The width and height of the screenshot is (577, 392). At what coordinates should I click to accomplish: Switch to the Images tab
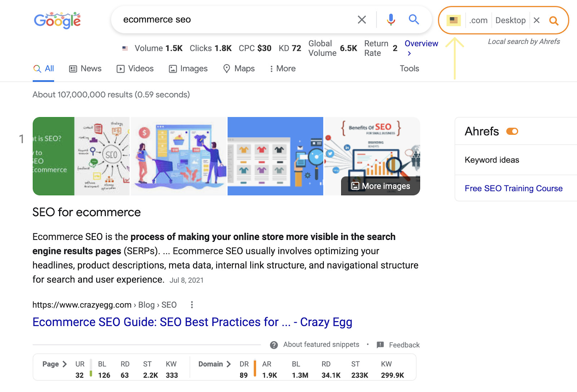coord(188,68)
